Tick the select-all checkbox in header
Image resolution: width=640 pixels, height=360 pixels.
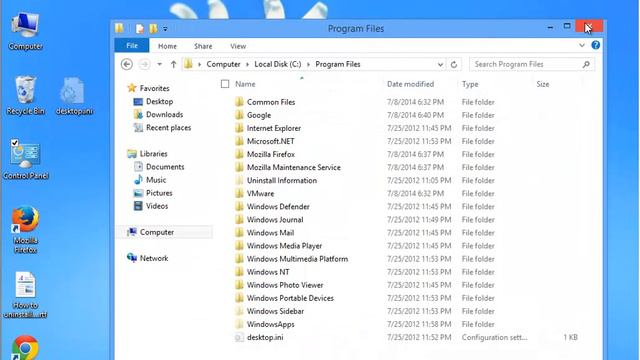click(225, 84)
